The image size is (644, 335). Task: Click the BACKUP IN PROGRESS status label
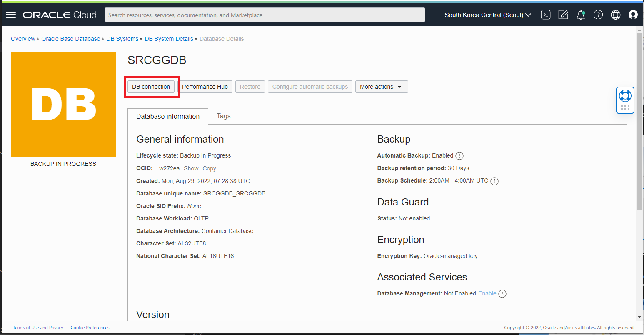click(63, 164)
